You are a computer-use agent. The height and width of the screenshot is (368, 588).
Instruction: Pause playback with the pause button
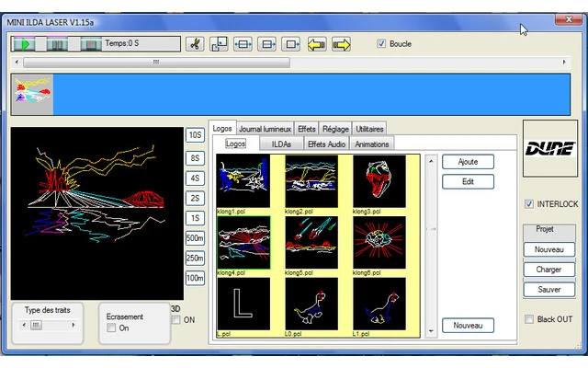tap(57, 44)
